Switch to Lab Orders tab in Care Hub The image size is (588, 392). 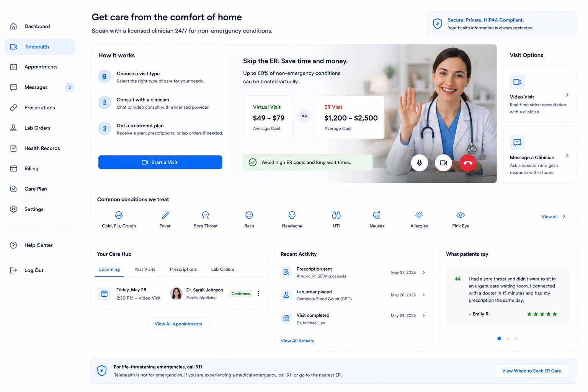click(x=222, y=269)
